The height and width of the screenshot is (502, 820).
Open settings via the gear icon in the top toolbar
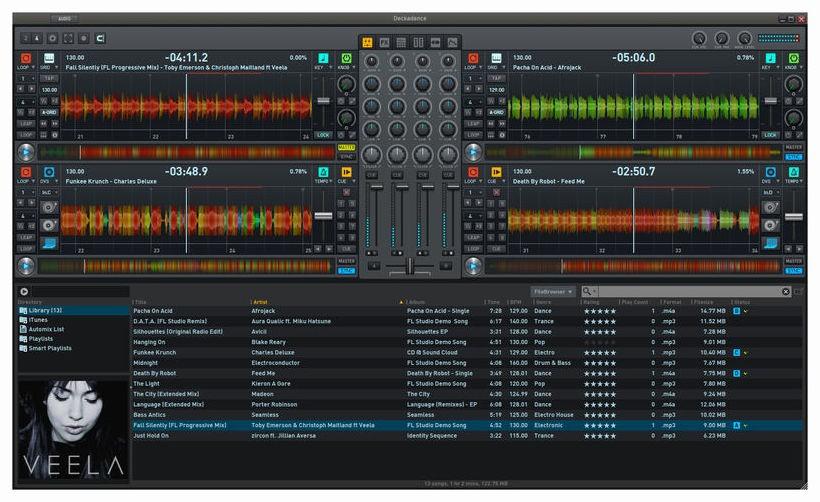coord(52,38)
